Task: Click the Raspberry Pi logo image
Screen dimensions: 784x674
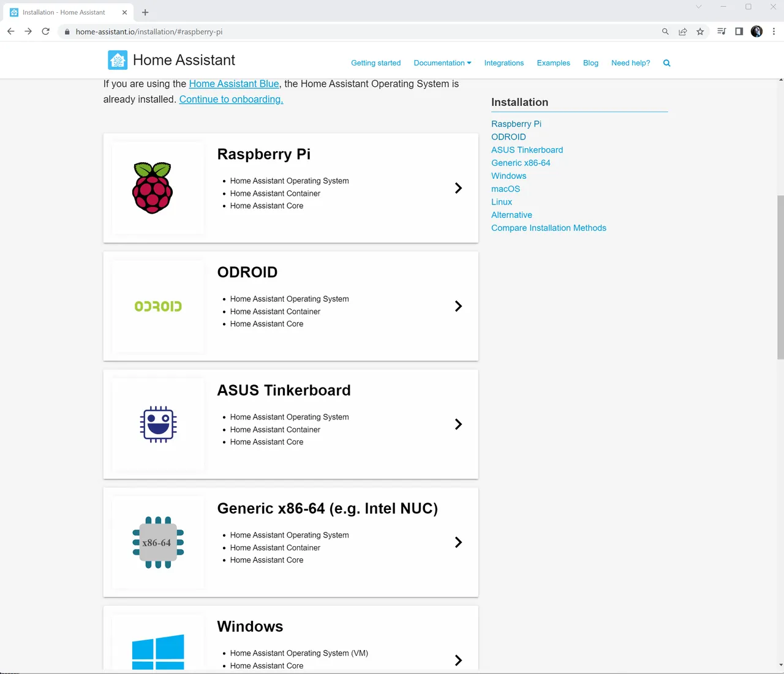Action: (x=153, y=188)
